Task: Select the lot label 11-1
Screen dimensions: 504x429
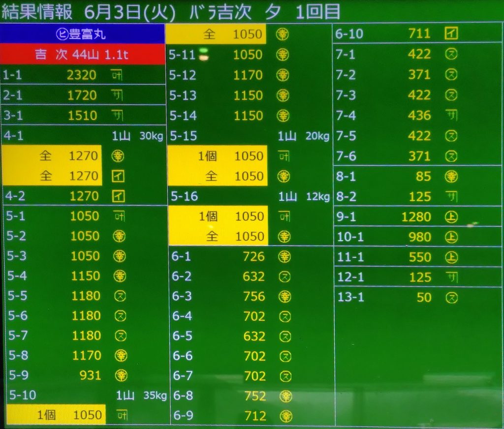Action: point(350,257)
